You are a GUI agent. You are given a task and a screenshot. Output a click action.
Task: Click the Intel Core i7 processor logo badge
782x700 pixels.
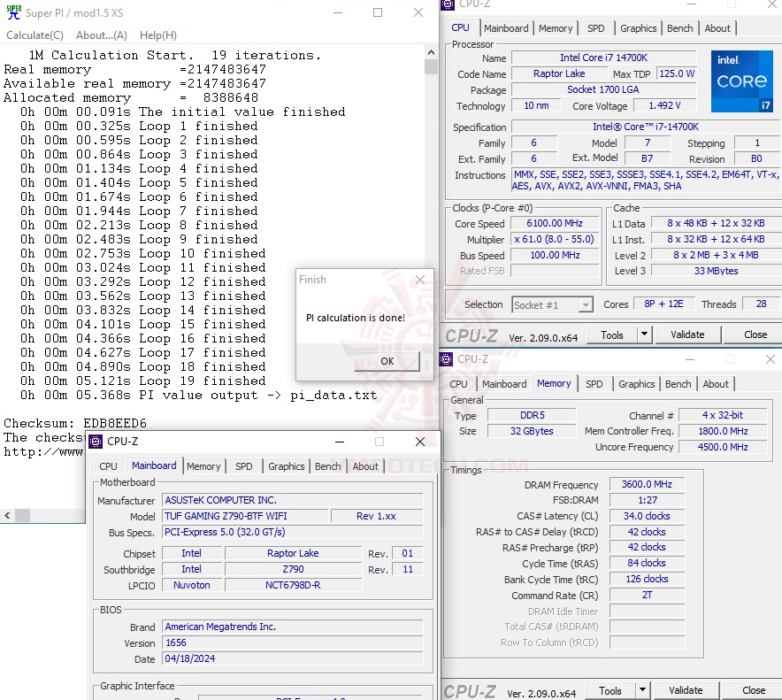click(x=741, y=81)
